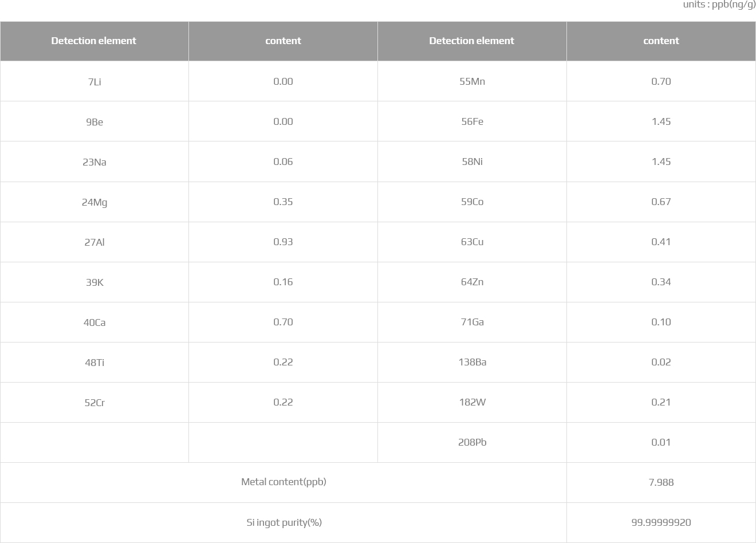Select the Metal content value 7.988
Screen dimensions: 756x543
[661, 482]
